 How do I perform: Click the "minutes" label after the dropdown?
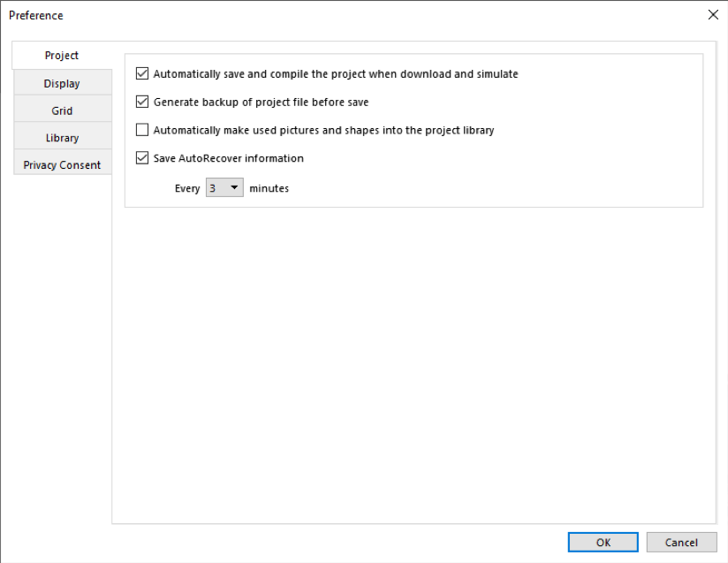pos(269,188)
